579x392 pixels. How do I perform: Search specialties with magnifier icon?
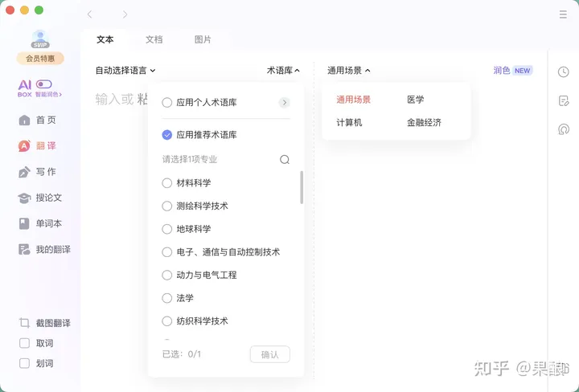[x=285, y=159]
